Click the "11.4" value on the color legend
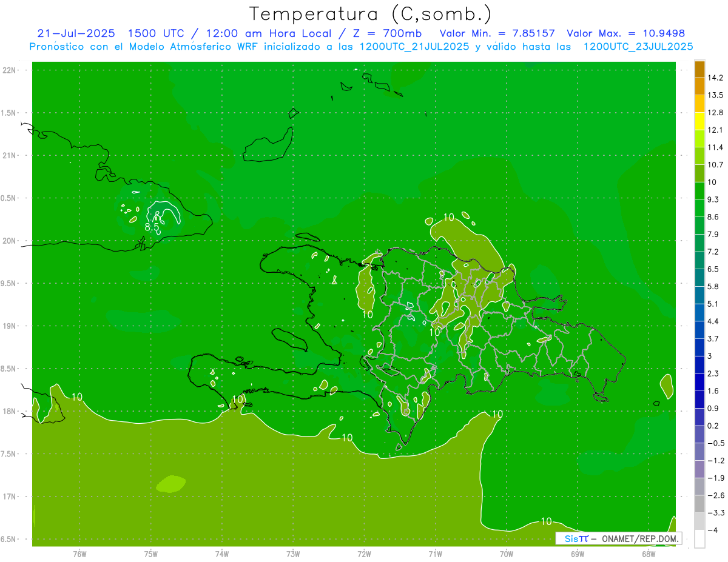Viewport: 728px width, 562px height. (x=716, y=147)
